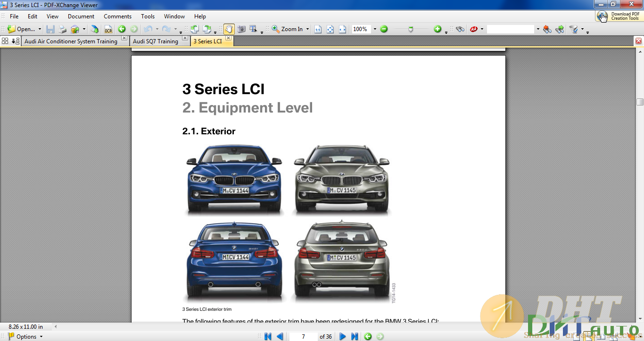This screenshot has height=341, width=644.
Task: Rotate page clockwise
Action: 207,29
